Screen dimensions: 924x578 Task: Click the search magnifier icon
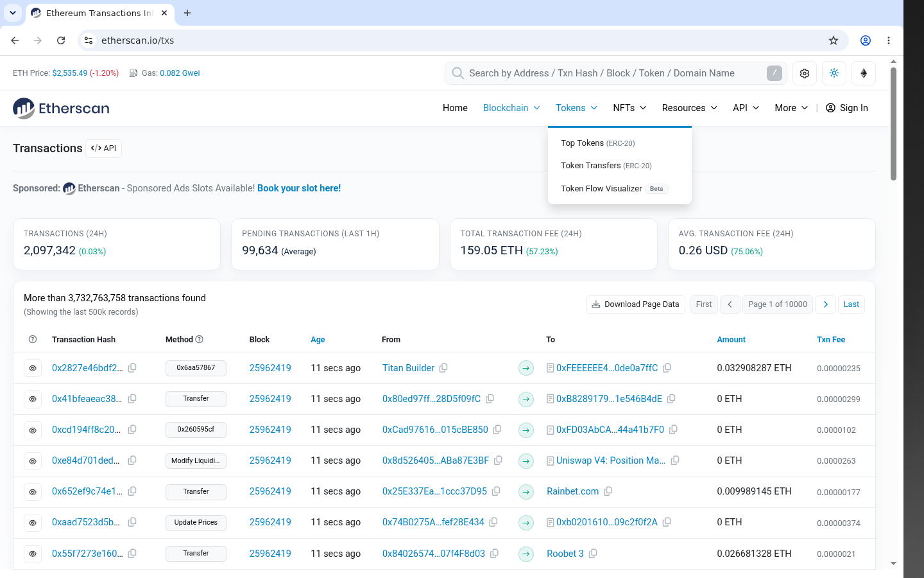coord(458,73)
